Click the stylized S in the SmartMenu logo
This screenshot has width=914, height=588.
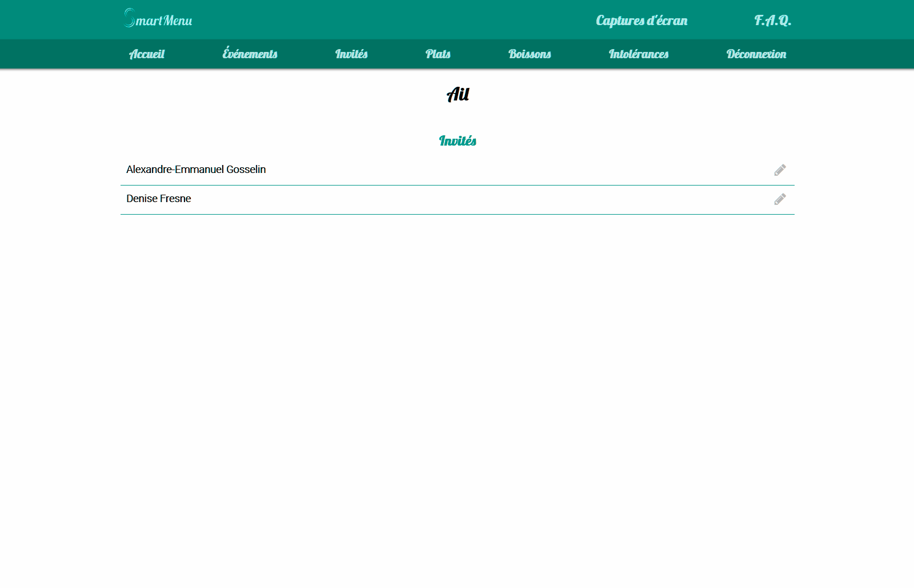coord(130,18)
